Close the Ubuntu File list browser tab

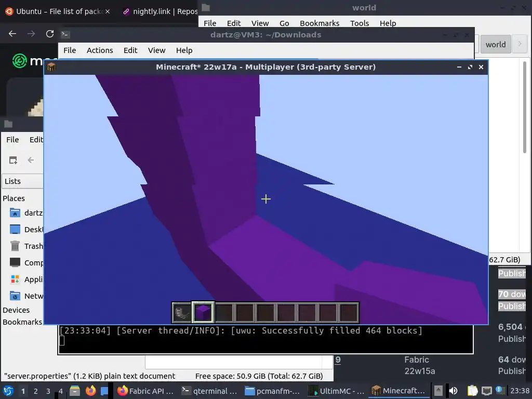pyautogui.click(x=108, y=11)
